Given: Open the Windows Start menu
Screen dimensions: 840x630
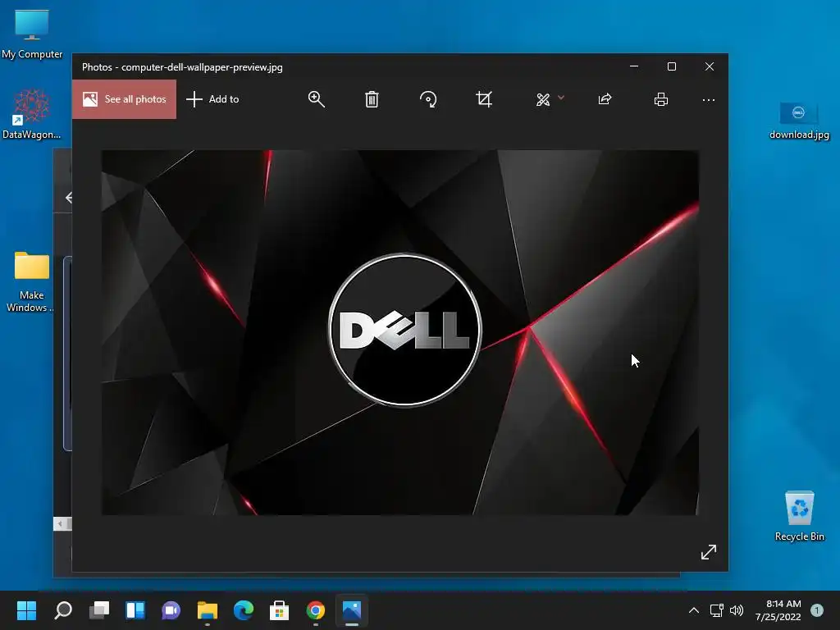Looking at the screenshot, I should pos(26,610).
